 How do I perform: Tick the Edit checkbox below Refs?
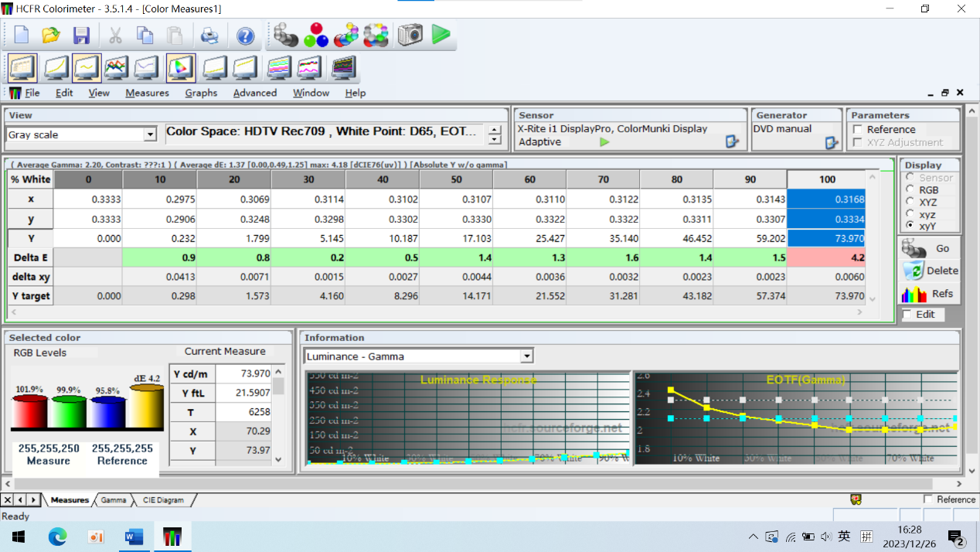tap(907, 315)
